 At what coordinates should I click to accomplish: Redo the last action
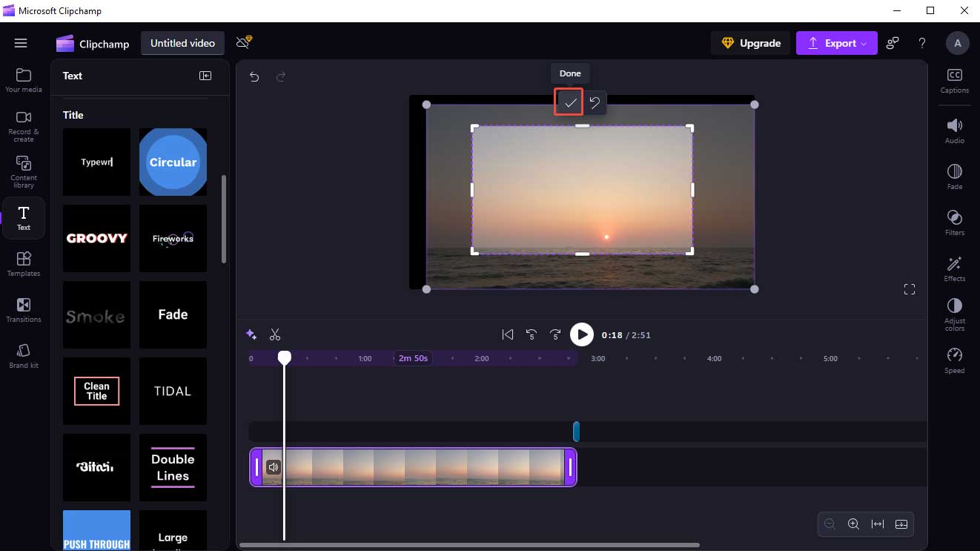click(x=281, y=76)
